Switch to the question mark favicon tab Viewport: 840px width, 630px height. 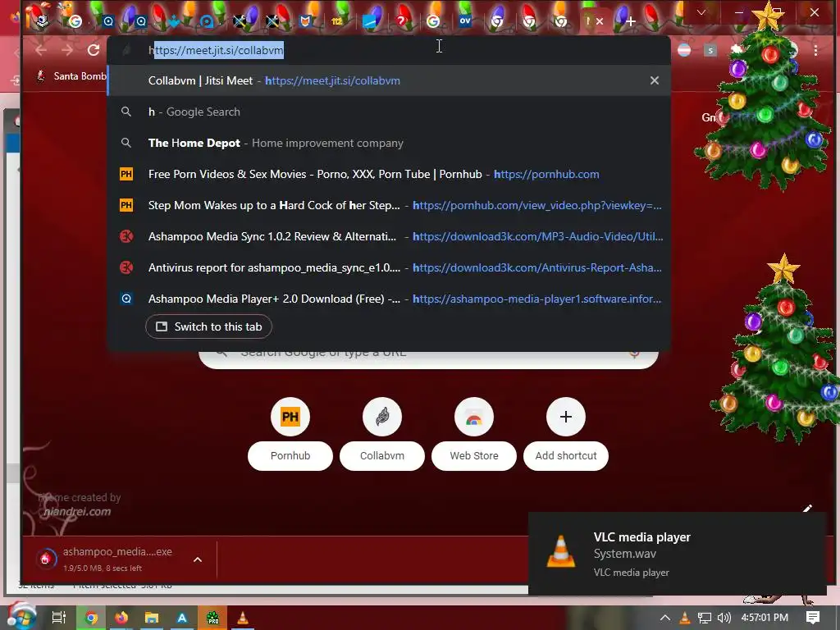(x=400, y=21)
